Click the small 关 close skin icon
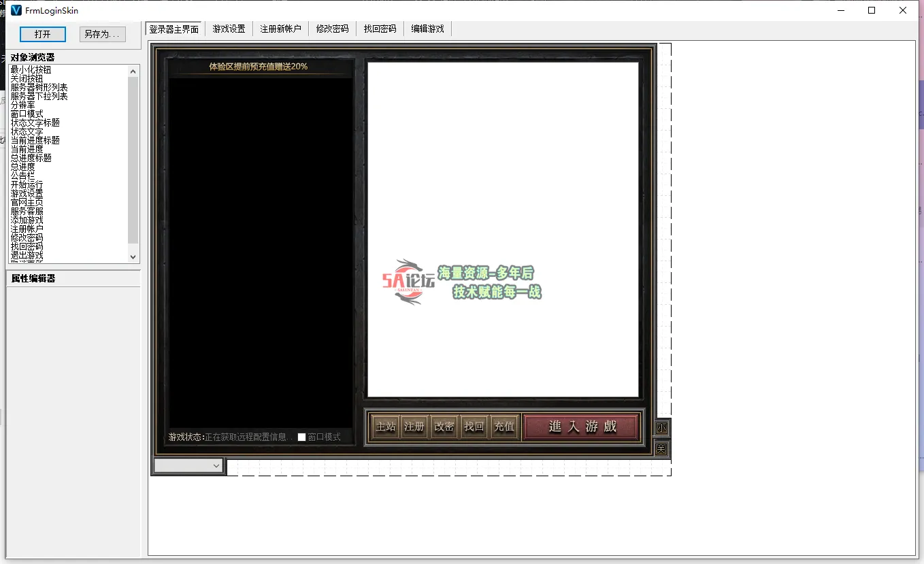The height and width of the screenshot is (564, 924). pyautogui.click(x=661, y=449)
